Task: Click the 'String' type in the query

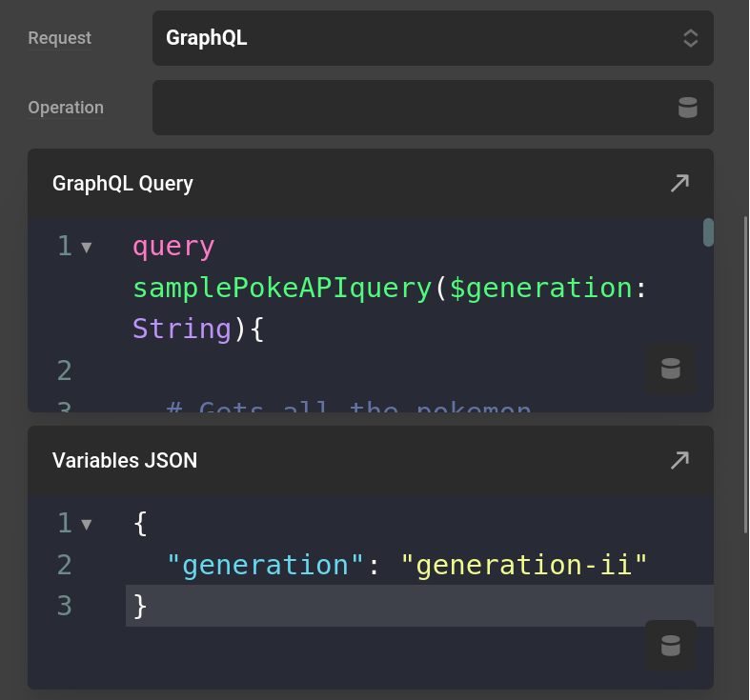Action: (x=182, y=329)
